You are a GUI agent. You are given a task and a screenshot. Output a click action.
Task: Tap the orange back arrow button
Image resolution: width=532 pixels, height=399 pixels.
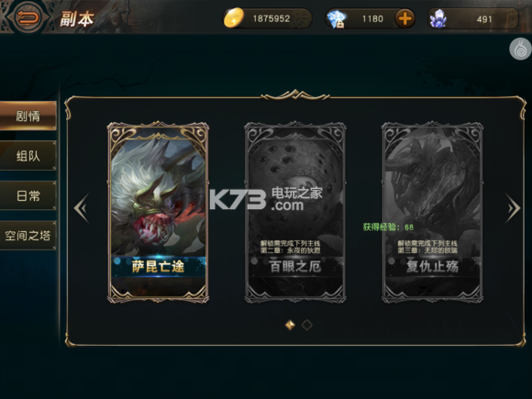pos(28,17)
